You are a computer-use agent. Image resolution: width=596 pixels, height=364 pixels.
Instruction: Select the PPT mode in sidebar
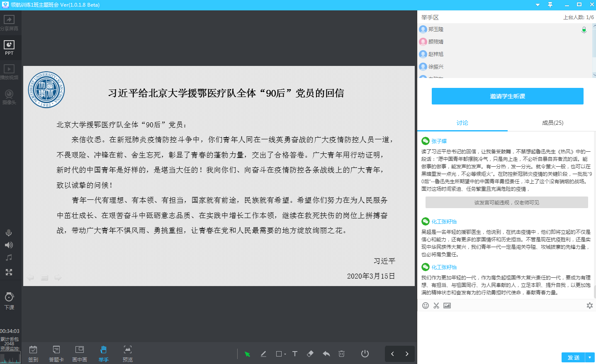tap(9, 47)
